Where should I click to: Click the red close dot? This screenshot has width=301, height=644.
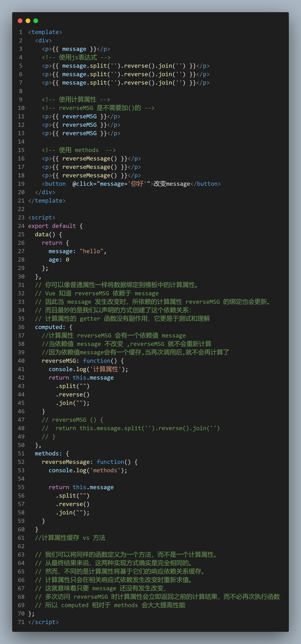tap(20, 21)
